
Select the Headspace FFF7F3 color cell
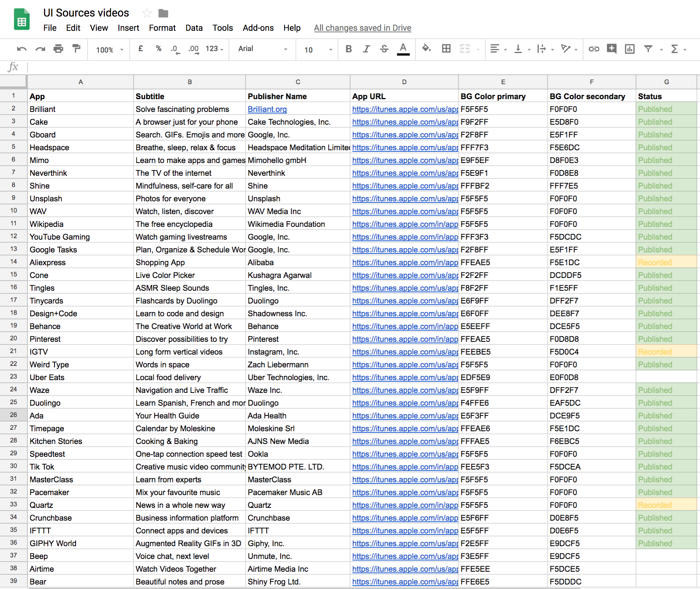[503, 147]
